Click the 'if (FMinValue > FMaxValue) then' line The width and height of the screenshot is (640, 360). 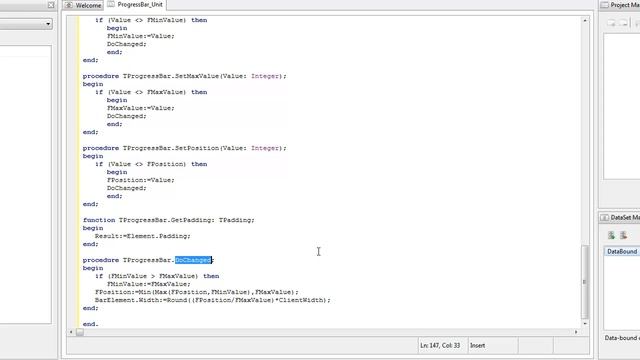tap(157, 276)
